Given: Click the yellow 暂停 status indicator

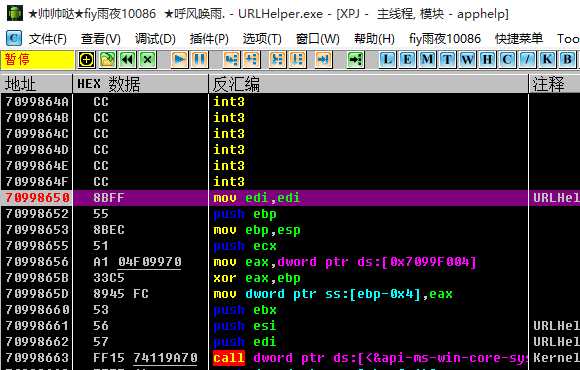Looking at the screenshot, I should point(37,60).
